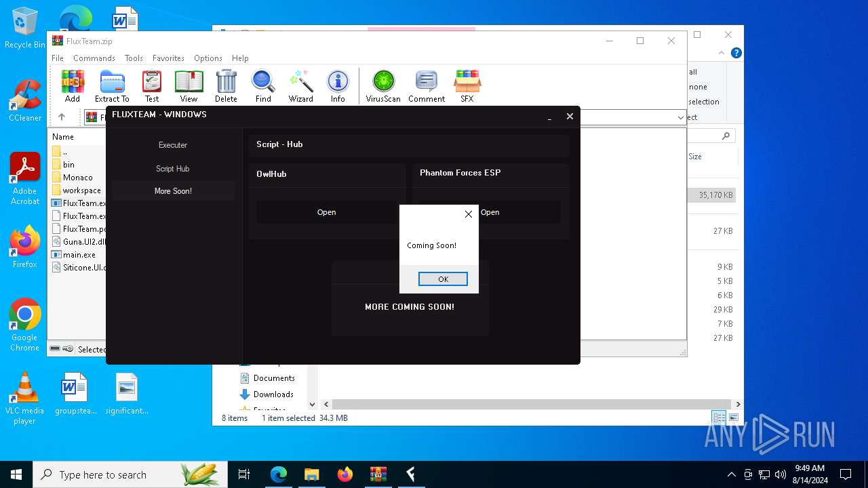
Task: Select the workspace folder in archive list
Action: pos(81,190)
